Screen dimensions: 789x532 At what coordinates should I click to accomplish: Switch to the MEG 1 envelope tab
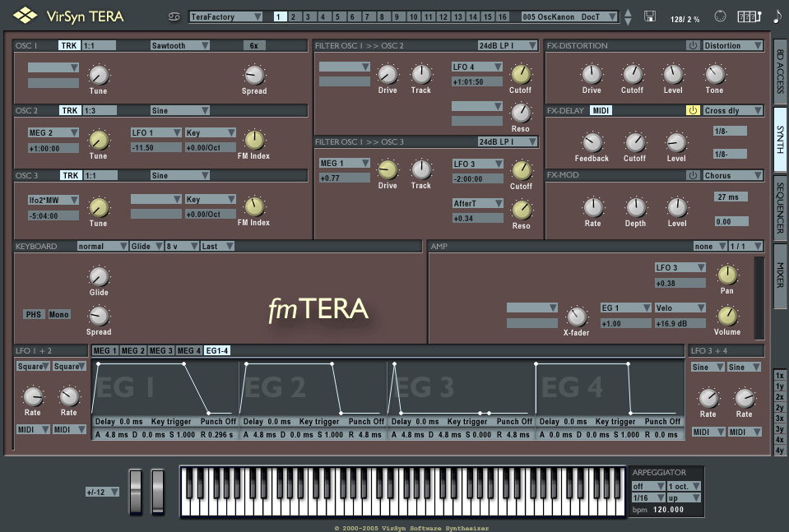(x=104, y=350)
